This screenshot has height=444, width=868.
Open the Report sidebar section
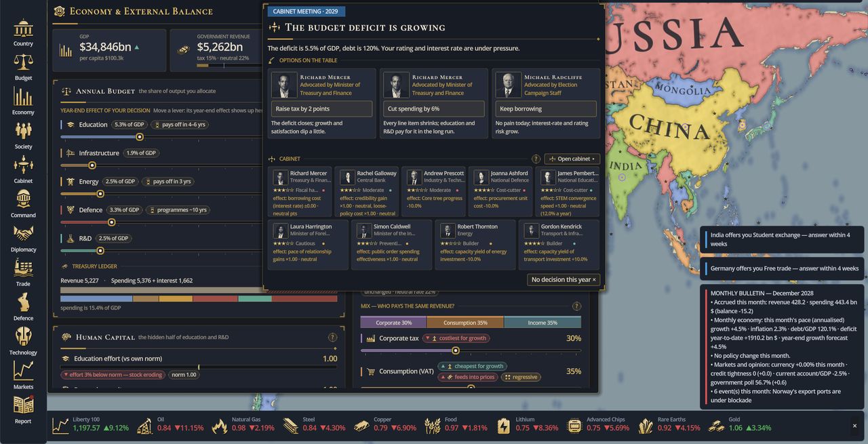(23, 410)
